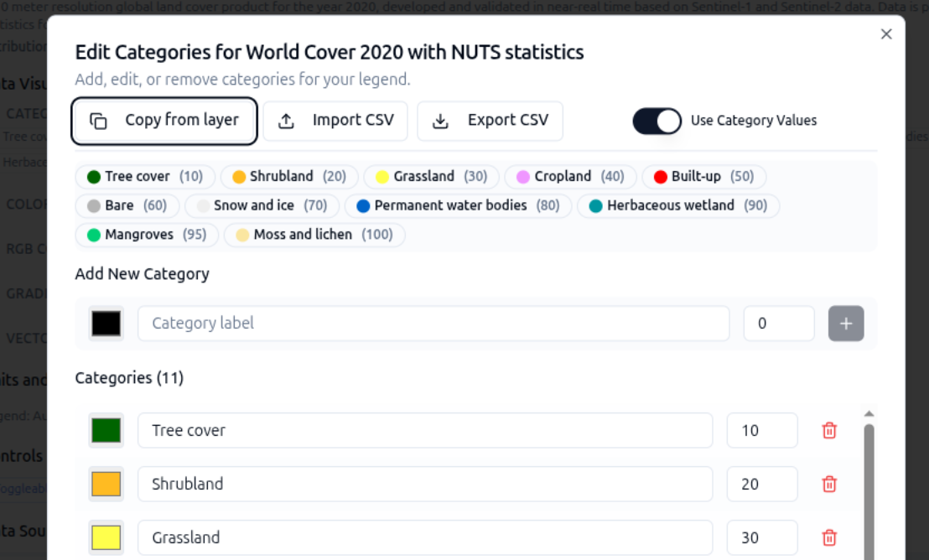Toggle the Use Category Values switch
This screenshot has height=560, width=929.
[657, 121]
